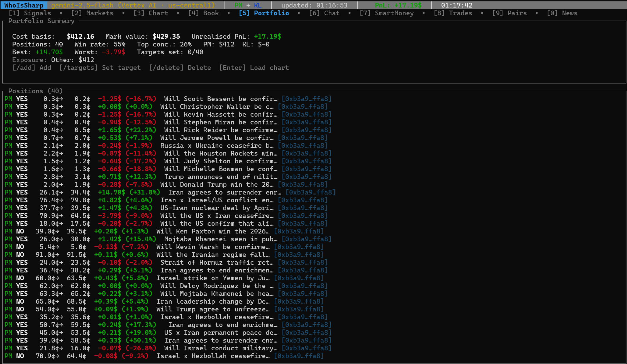The width and height of the screenshot is (627, 364).
Task: Click the WhoIsSharp app title
Action: coord(24,5)
